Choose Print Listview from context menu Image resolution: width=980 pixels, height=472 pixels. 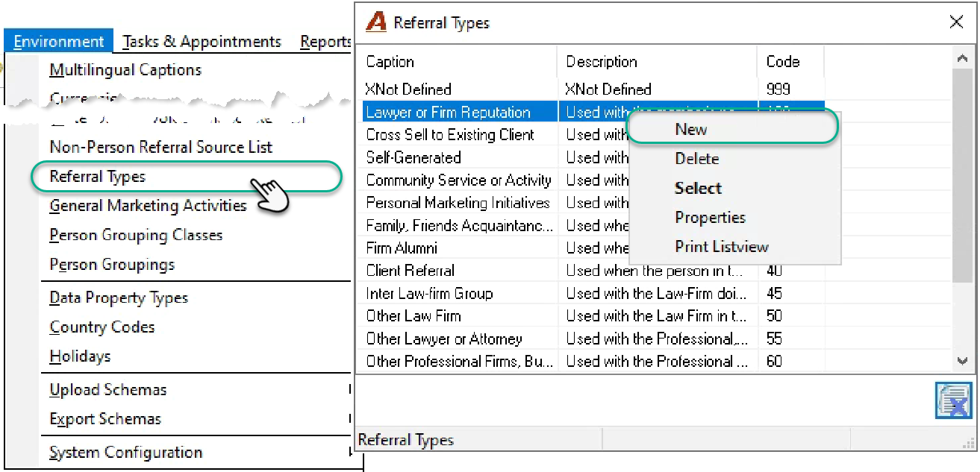[x=722, y=247]
